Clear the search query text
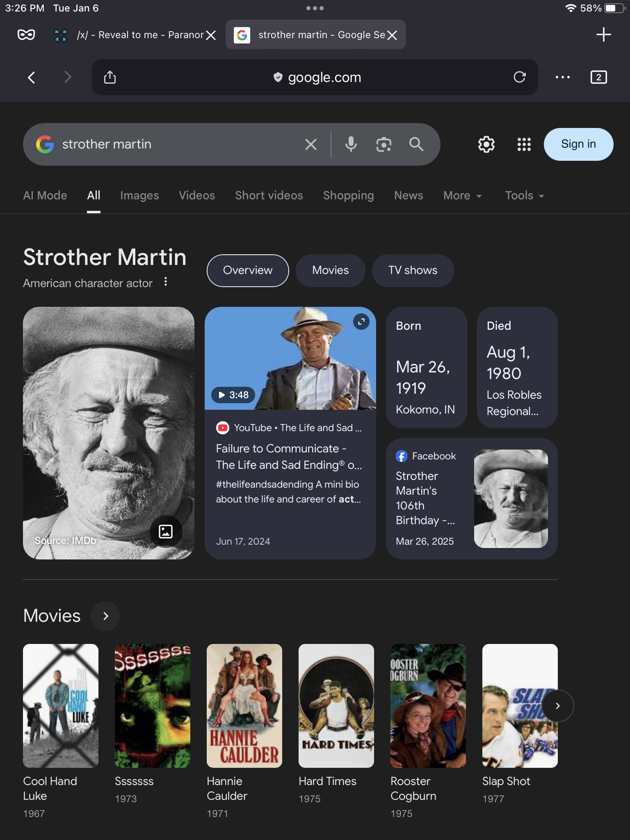Screen dimensions: 630x840 [311, 144]
